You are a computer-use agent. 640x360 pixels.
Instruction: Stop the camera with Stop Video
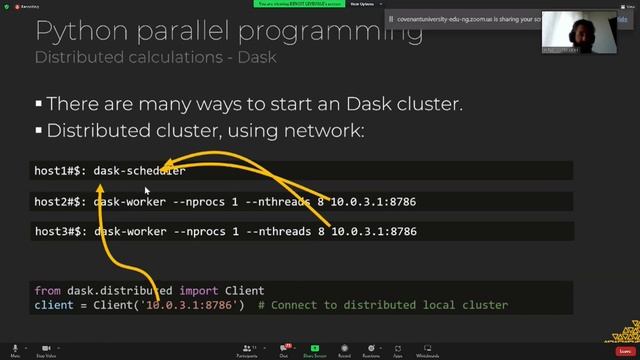pos(46,350)
